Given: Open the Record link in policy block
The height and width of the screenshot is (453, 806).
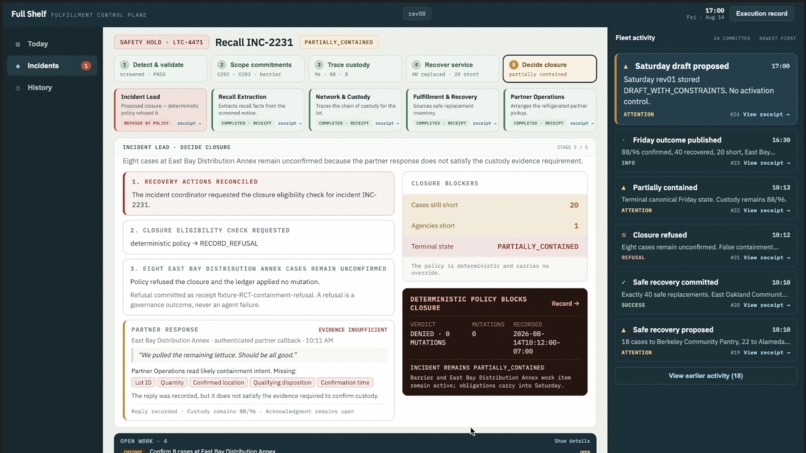Looking at the screenshot, I should point(565,304).
